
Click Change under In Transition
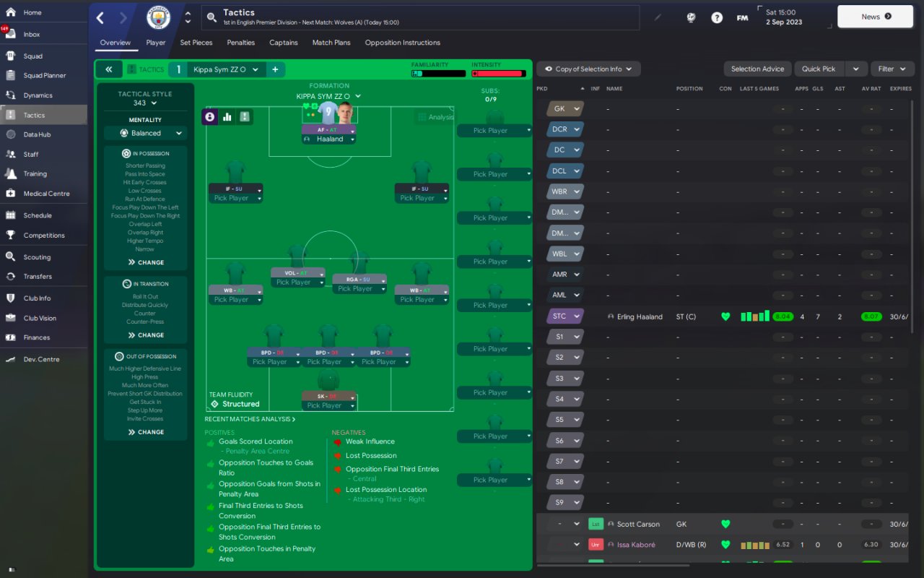tap(146, 335)
